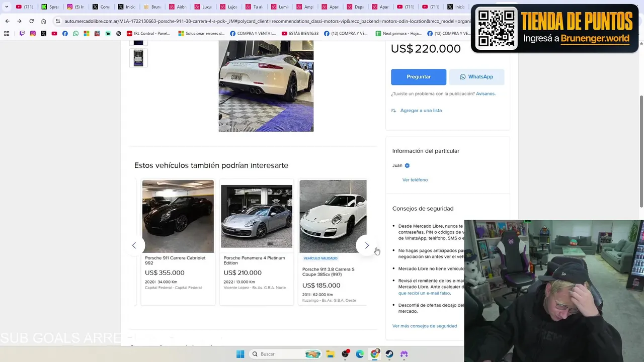The height and width of the screenshot is (362, 644).
Task: Switch to the Airbnb 'Lujos' tab
Action: click(x=228, y=7)
